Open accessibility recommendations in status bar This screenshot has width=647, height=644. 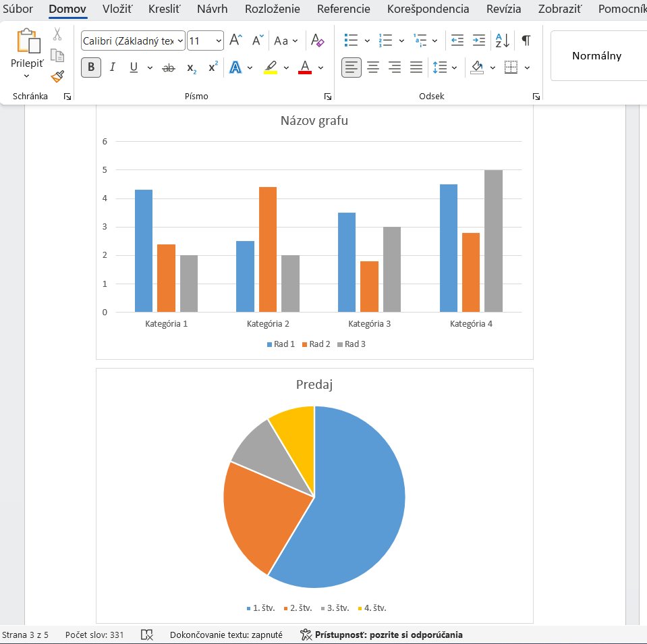click(382, 635)
